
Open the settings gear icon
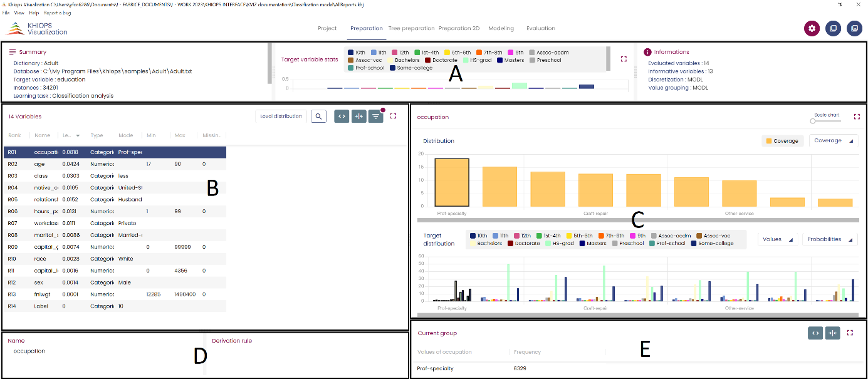pos(812,28)
